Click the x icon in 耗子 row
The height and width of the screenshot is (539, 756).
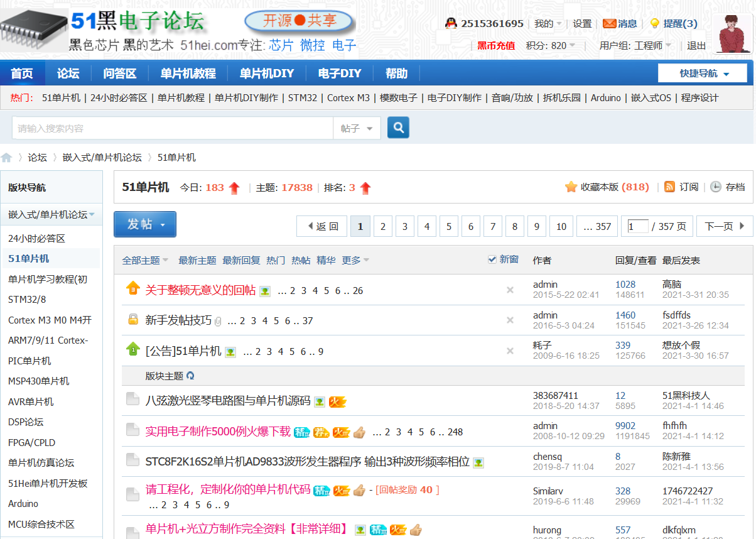pyautogui.click(x=510, y=350)
